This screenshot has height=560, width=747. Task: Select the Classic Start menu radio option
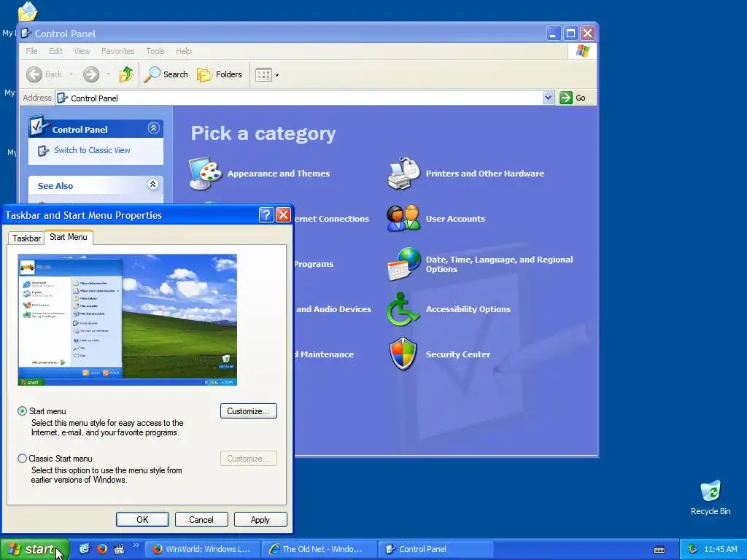[x=22, y=459]
